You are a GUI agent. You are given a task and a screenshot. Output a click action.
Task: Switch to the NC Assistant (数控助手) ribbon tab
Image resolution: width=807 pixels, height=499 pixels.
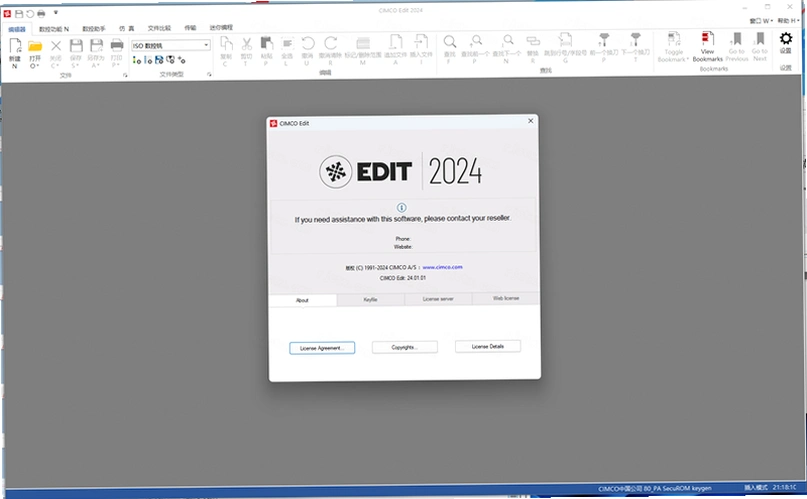tap(94, 29)
